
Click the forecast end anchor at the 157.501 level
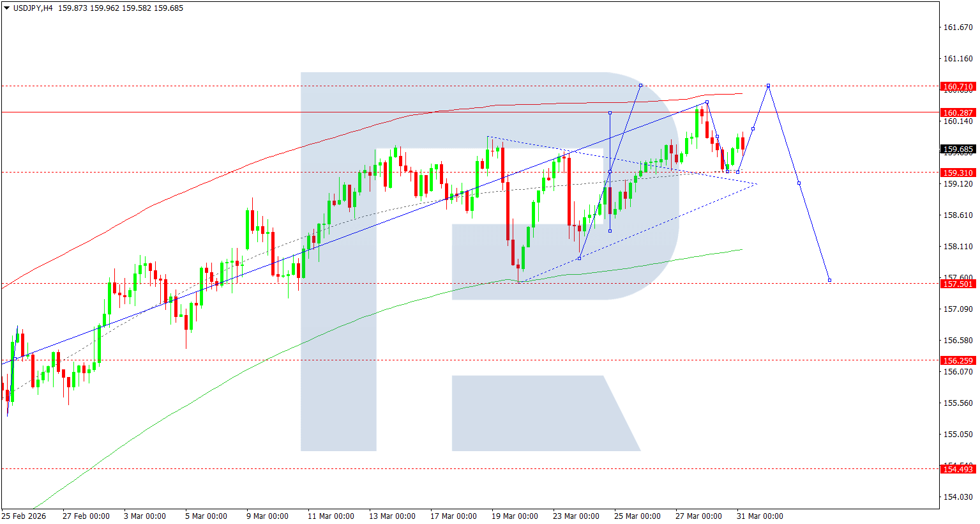pyautogui.click(x=829, y=280)
